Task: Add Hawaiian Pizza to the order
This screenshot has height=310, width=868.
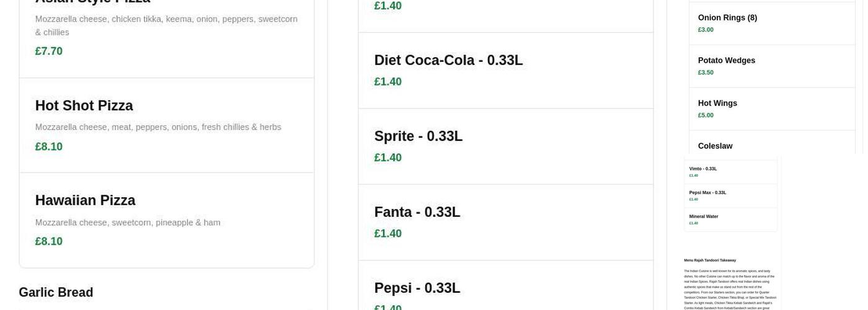Action: click(86, 201)
